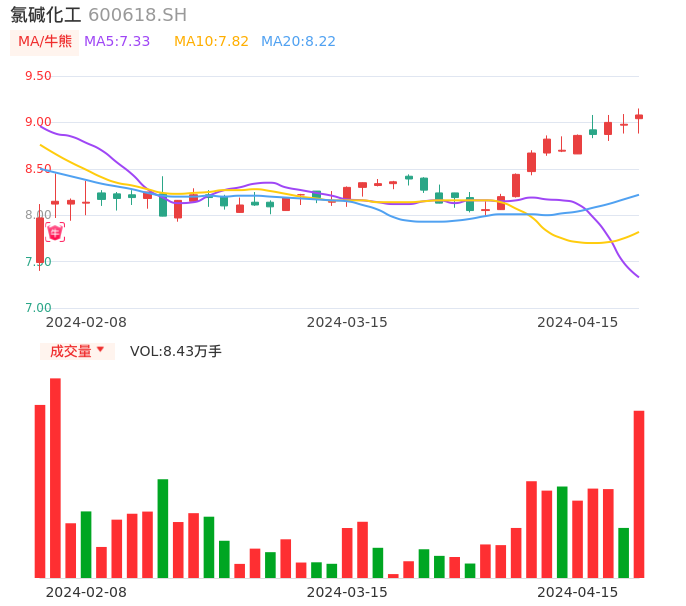Click the 成交量 dropdown arrow
The width and height of the screenshot is (686, 606).
100,350
